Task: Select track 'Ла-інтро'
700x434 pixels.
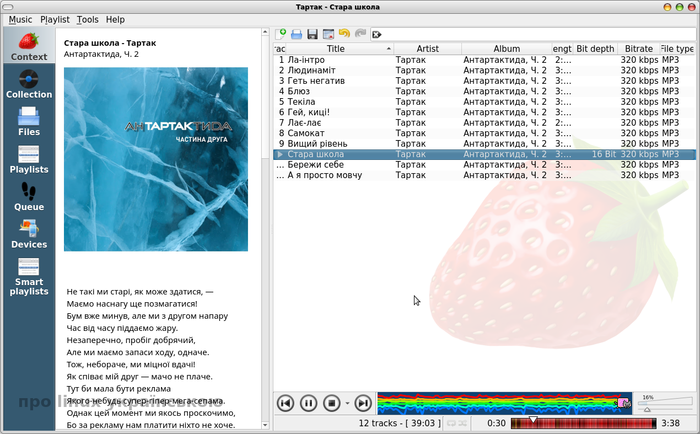Action: pos(484,60)
